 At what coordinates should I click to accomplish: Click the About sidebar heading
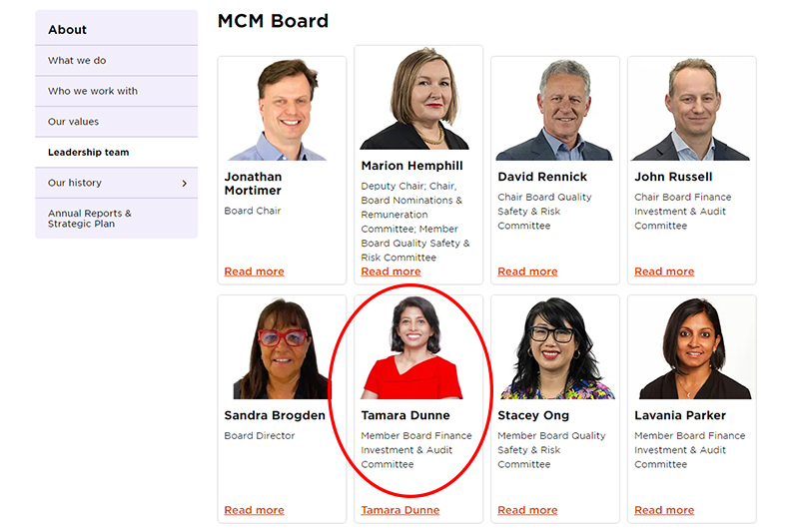coord(68,30)
